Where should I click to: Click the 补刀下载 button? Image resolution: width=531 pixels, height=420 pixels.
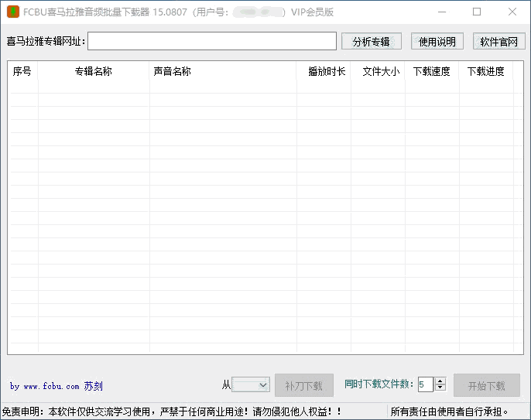pyautogui.click(x=304, y=385)
